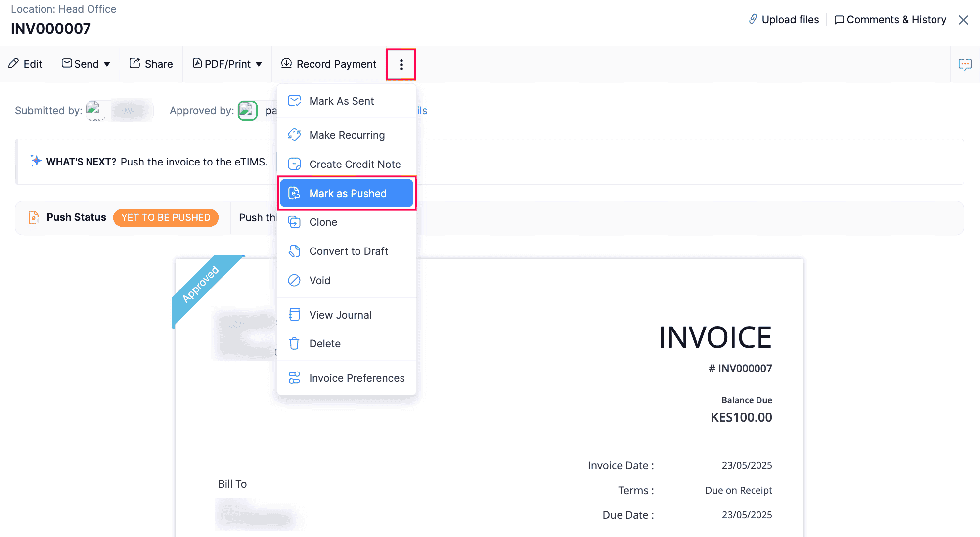The width and height of the screenshot is (980, 537).
Task: Select Create Credit Note entry
Action: [355, 165]
